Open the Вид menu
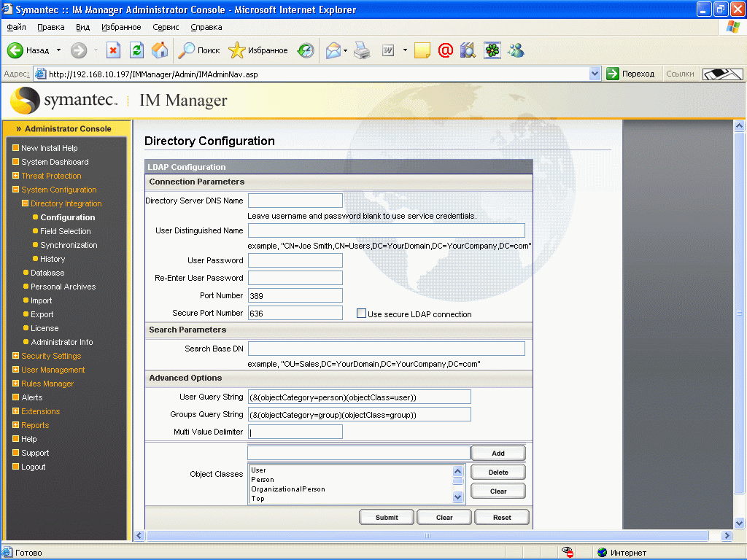This screenshot has height=560, width=747. 83,27
